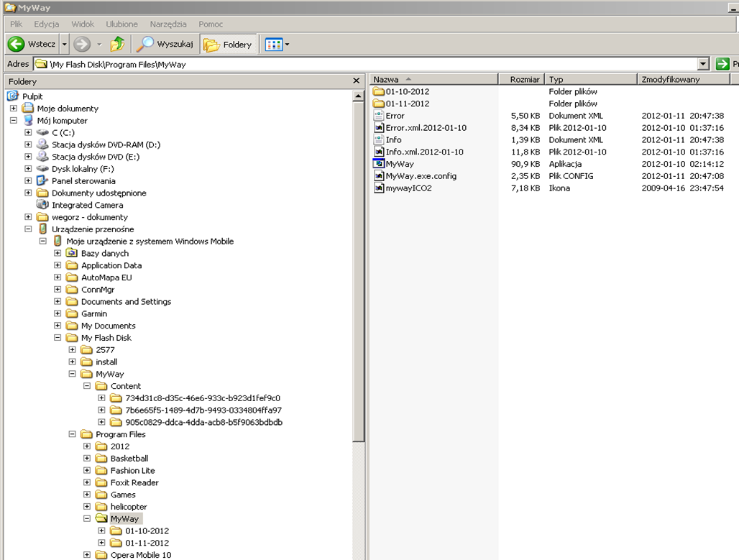Select the MyWay application icon
The width and height of the screenshot is (739, 560).
[x=378, y=164]
